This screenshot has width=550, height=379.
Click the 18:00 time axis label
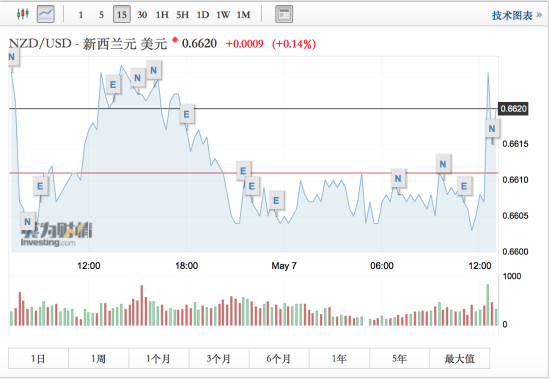click(187, 266)
